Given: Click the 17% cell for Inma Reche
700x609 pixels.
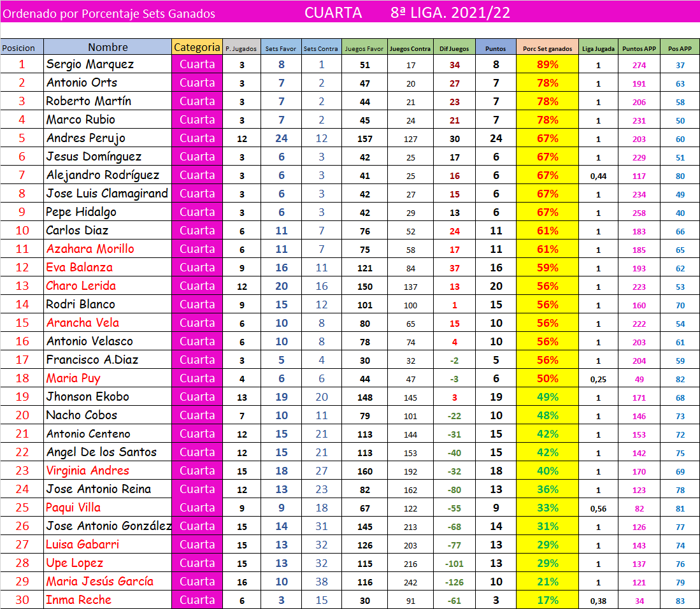Looking at the screenshot, I should point(547,600).
